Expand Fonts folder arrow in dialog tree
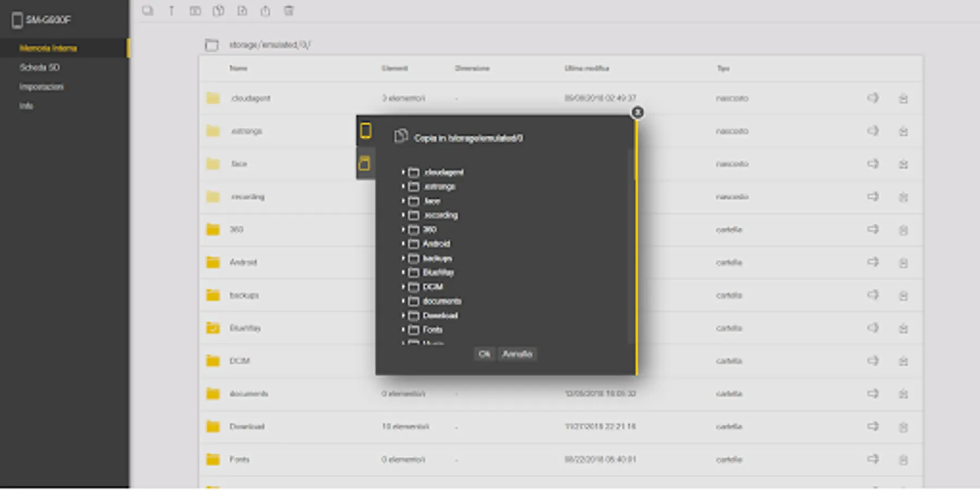The width and height of the screenshot is (980, 490). (403, 329)
